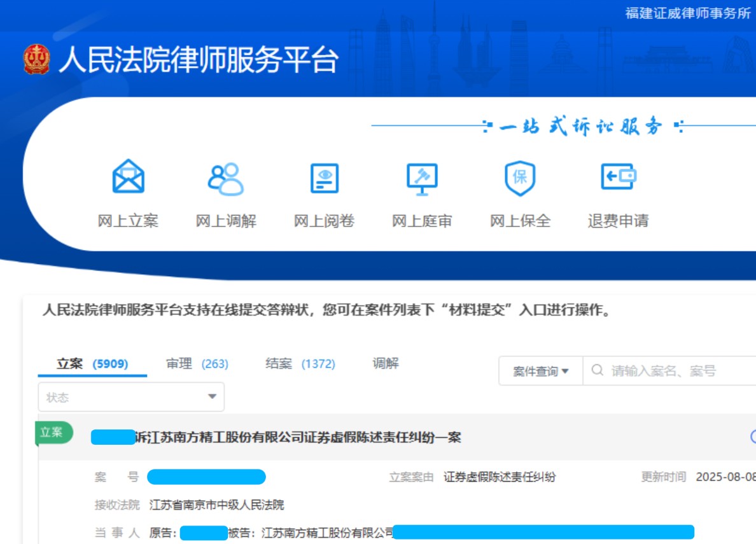756x544 pixels.
Task: Click the court emblem logo
Action: point(37,59)
